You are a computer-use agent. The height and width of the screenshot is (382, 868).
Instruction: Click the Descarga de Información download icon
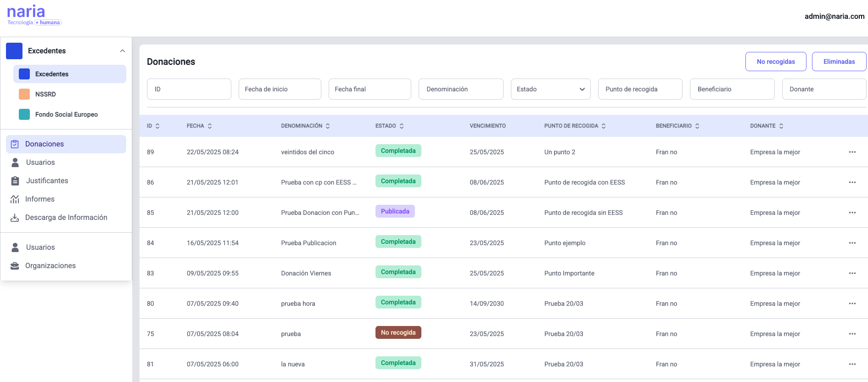(x=15, y=218)
